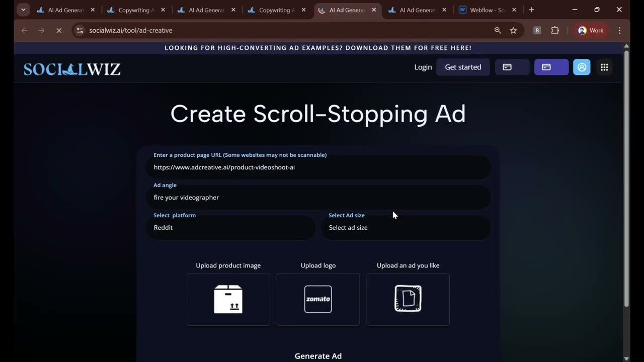This screenshot has height=362, width=644.
Task: Open the billing/card panel in the header
Action: coord(512,67)
